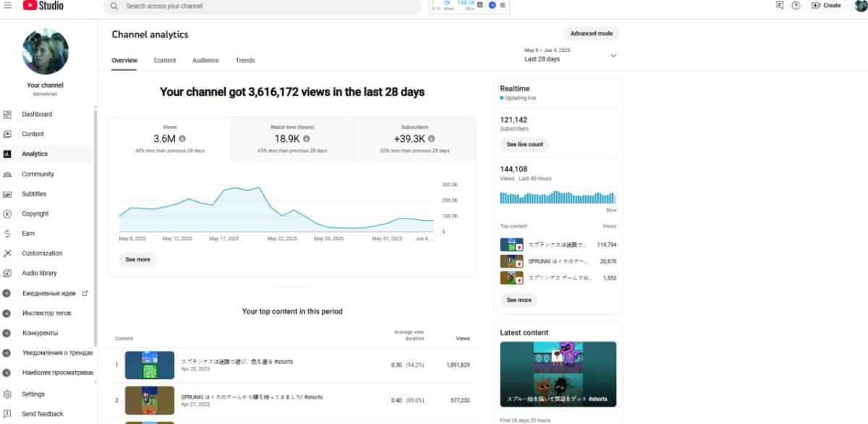Click the 577,232 views value
868x424 pixels.
[x=460, y=400]
